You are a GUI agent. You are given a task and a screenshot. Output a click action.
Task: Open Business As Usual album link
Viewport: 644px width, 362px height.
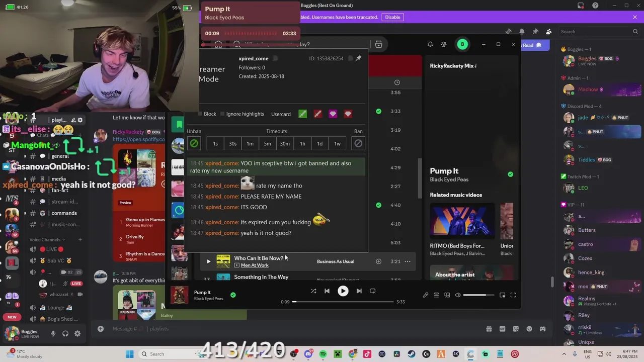336,261
